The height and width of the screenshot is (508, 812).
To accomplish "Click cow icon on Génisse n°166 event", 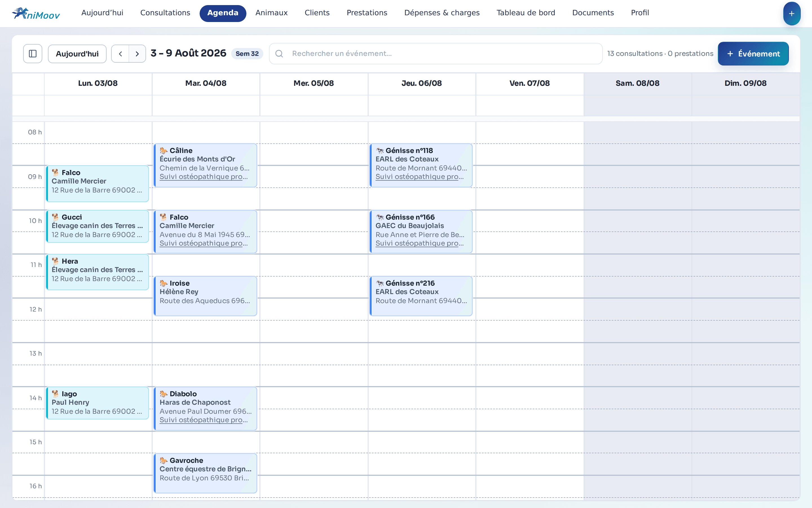I will pyautogui.click(x=379, y=217).
